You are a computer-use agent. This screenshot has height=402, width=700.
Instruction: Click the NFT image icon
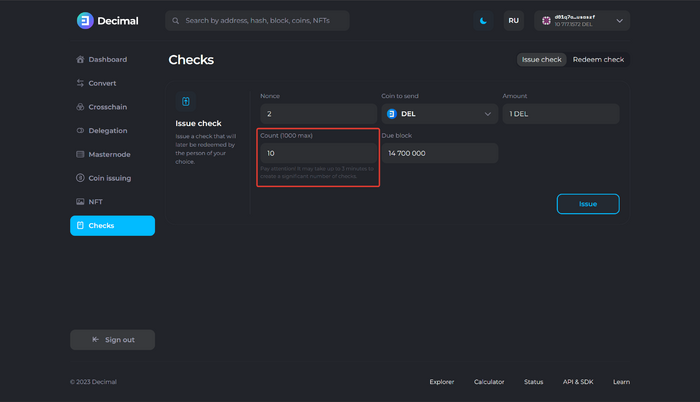(80, 201)
